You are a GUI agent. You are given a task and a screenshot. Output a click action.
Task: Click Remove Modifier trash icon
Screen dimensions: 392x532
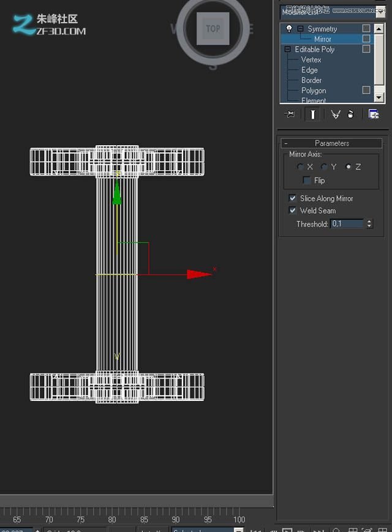point(350,114)
